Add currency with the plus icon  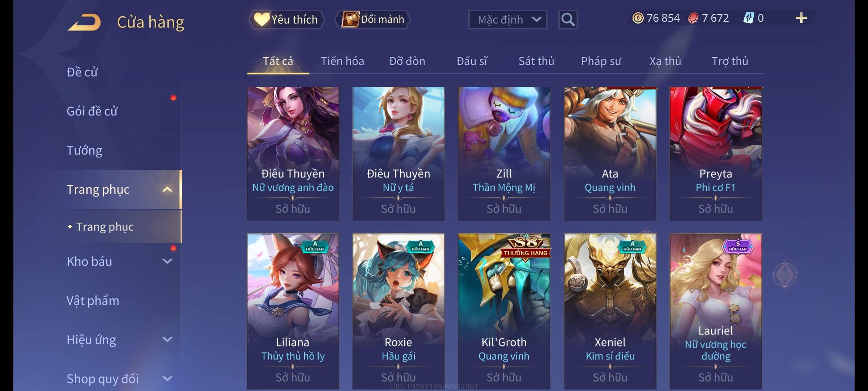[x=801, y=18]
